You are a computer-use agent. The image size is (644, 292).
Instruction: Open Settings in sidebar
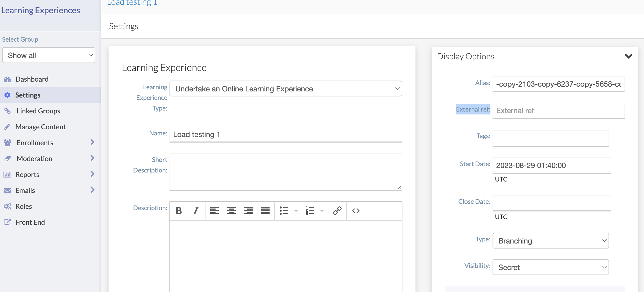pyautogui.click(x=28, y=95)
